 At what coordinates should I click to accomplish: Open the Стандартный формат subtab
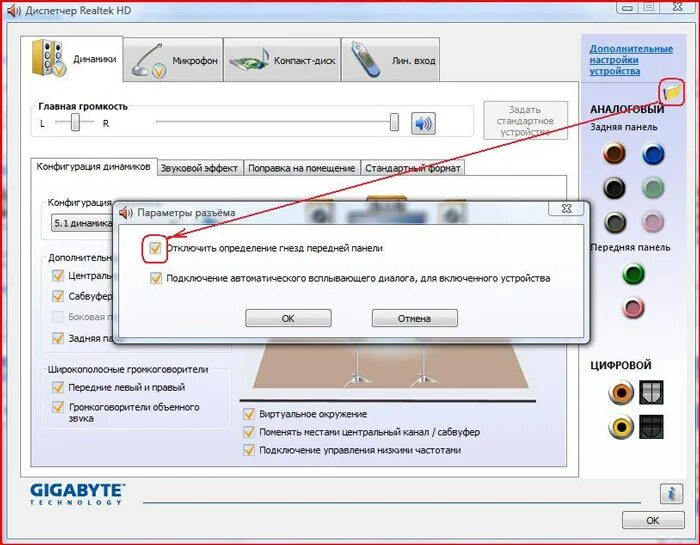[x=412, y=168]
